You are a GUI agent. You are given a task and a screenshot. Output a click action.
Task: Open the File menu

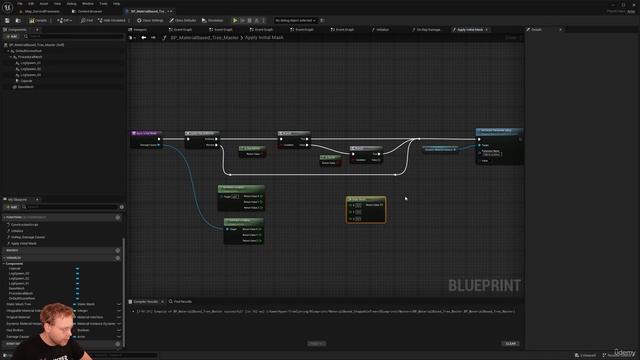tap(20, 4)
